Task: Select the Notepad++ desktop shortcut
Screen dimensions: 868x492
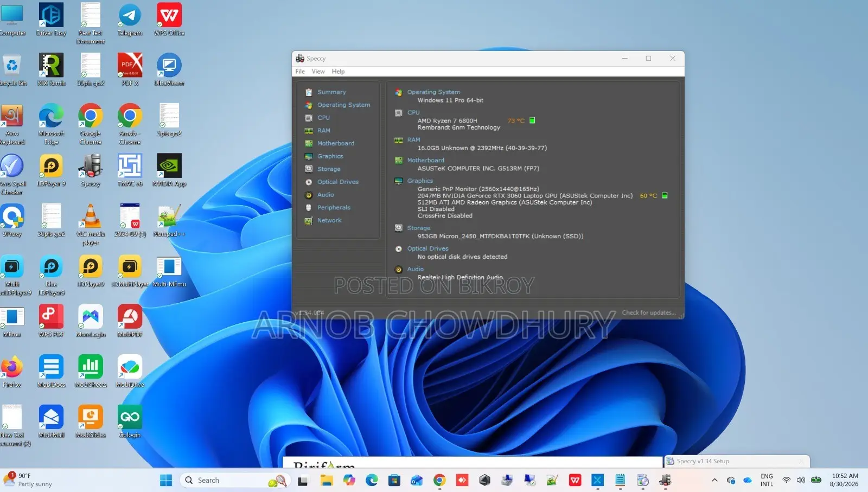Action: tap(169, 221)
